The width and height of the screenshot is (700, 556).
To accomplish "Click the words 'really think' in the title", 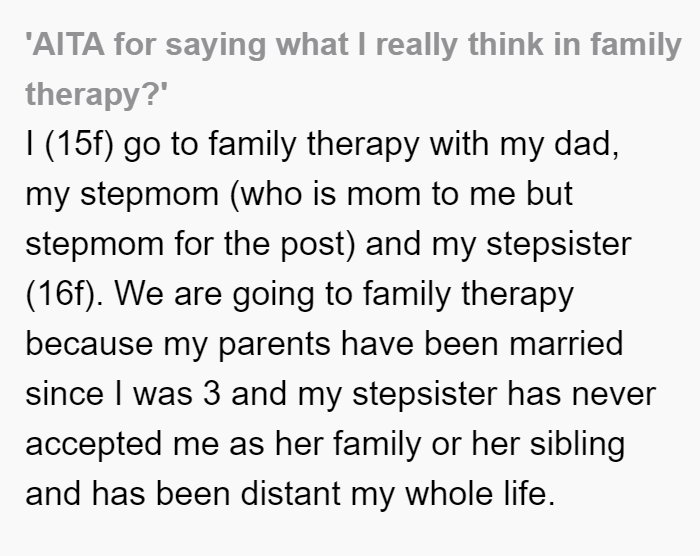I will [460, 45].
